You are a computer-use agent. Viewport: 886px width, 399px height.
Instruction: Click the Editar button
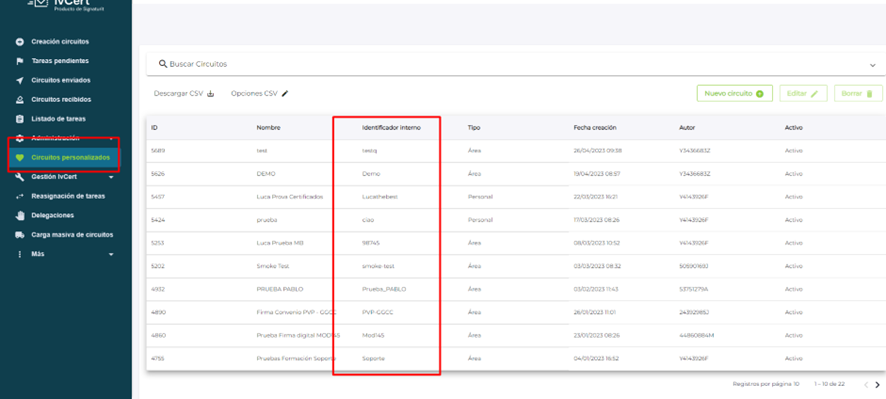(x=803, y=94)
